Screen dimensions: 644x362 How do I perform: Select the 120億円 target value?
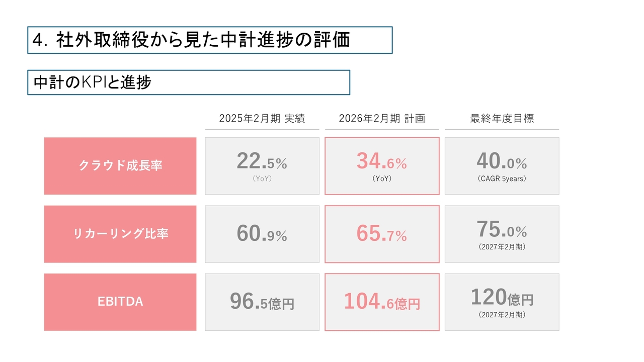pyautogui.click(x=502, y=298)
